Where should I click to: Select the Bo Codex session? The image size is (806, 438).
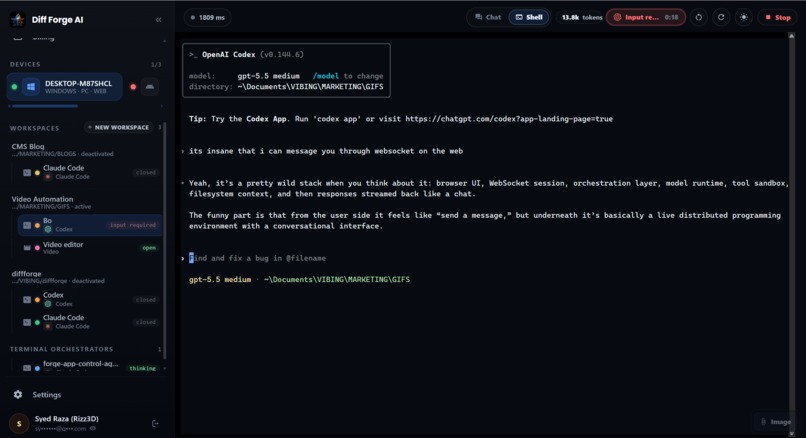(x=90, y=225)
